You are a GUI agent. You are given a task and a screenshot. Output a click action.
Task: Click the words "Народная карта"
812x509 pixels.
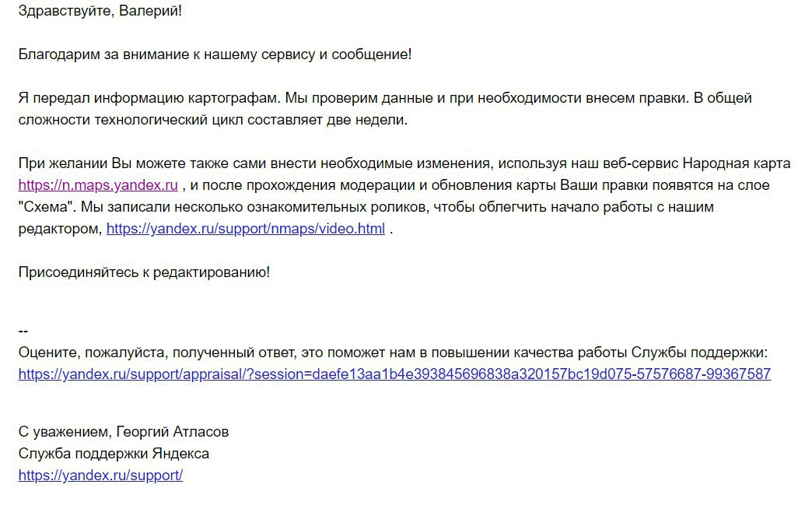pyautogui.click(x=737, y=163)
